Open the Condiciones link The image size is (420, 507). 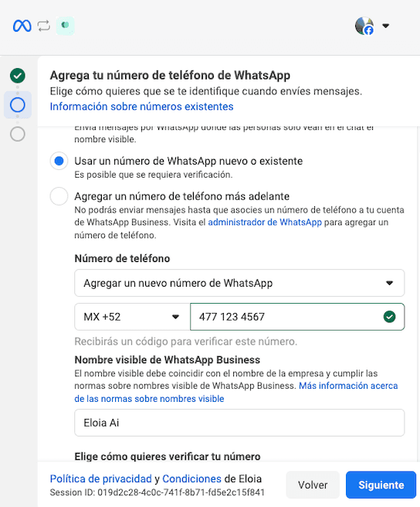(x=192, y=478)
